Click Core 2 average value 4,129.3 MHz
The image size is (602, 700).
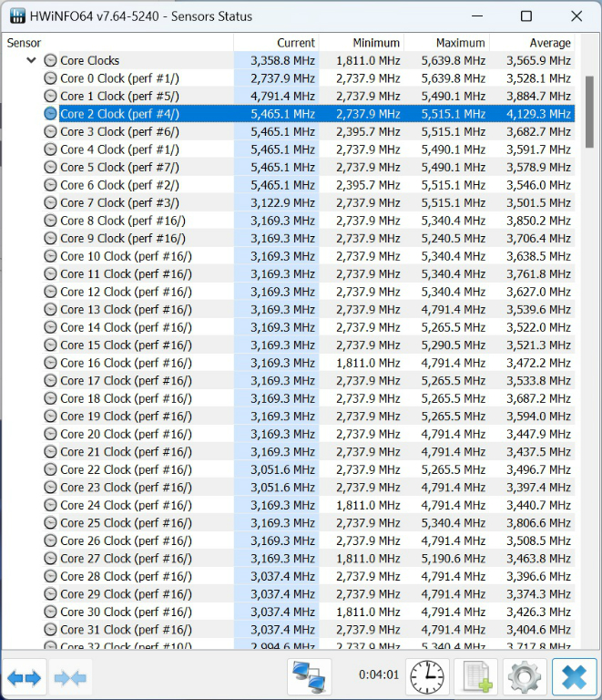click(538, 114)
